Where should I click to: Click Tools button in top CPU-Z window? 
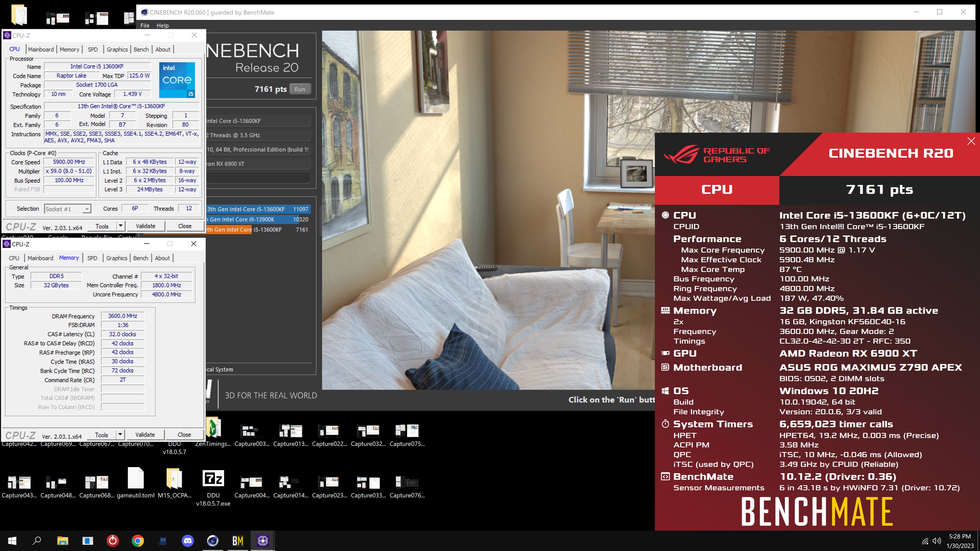(102, 226)
